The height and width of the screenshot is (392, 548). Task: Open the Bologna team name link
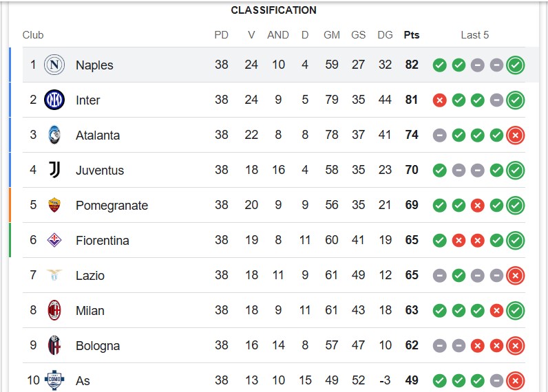point(98,345)
